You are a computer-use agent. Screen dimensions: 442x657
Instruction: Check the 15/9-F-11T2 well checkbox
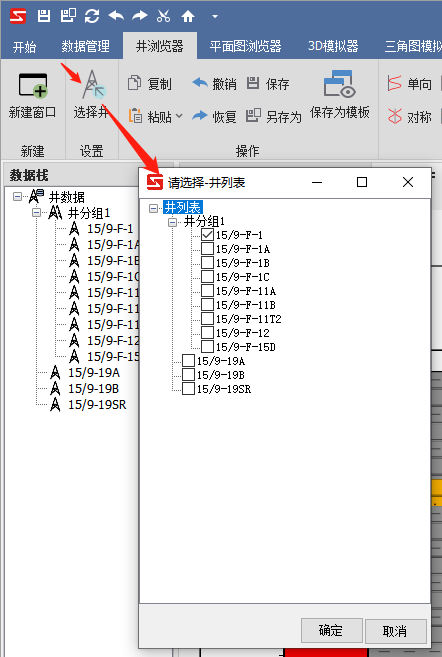click(x=207, y=318)
